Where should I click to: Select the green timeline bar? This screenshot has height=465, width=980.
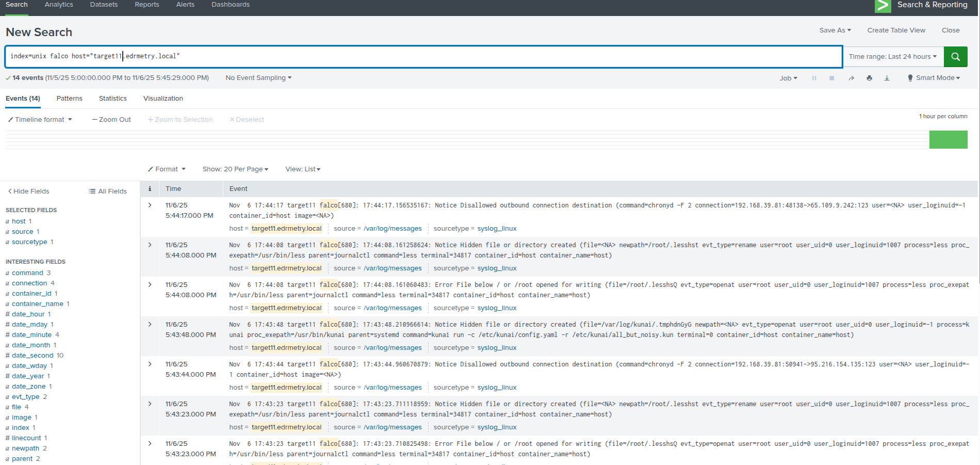[948, 140]
